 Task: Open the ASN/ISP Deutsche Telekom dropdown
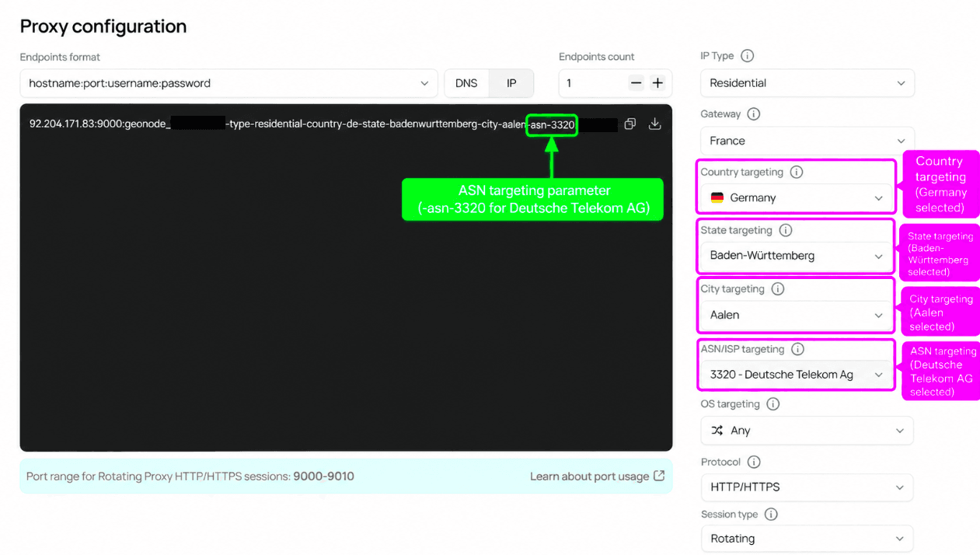[x=797, y=375]
